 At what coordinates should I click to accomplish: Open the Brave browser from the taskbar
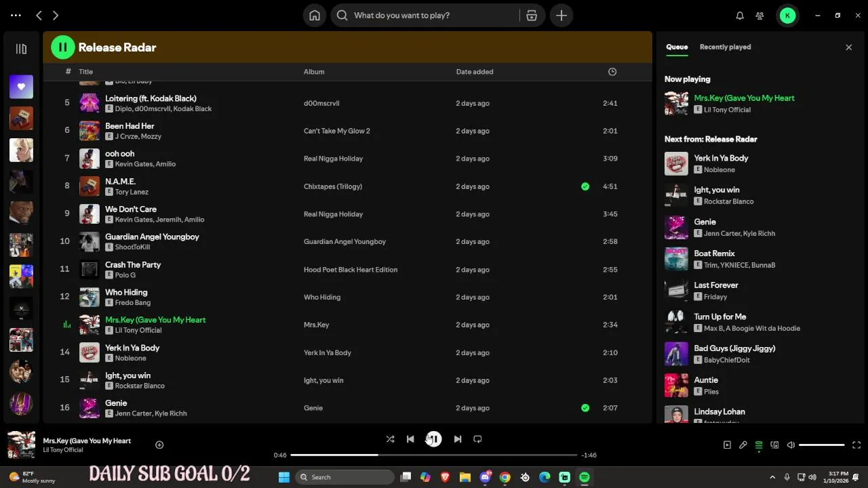click(446, 477)
